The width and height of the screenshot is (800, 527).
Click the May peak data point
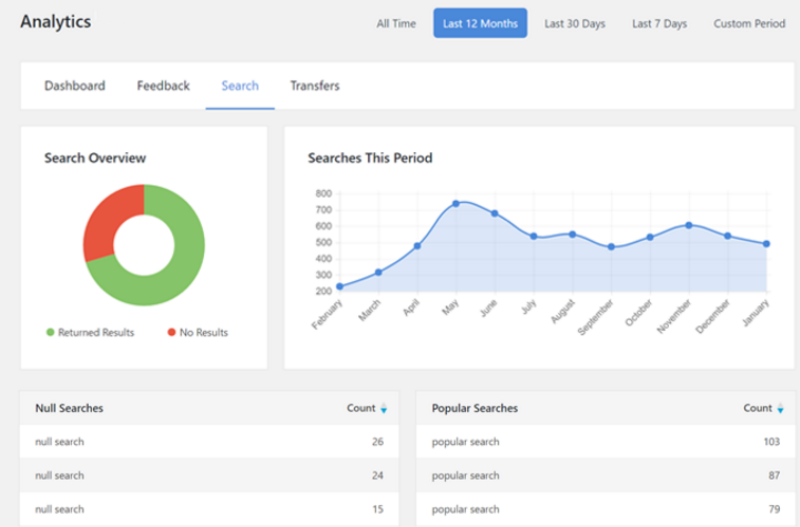(x=456, y=203)
